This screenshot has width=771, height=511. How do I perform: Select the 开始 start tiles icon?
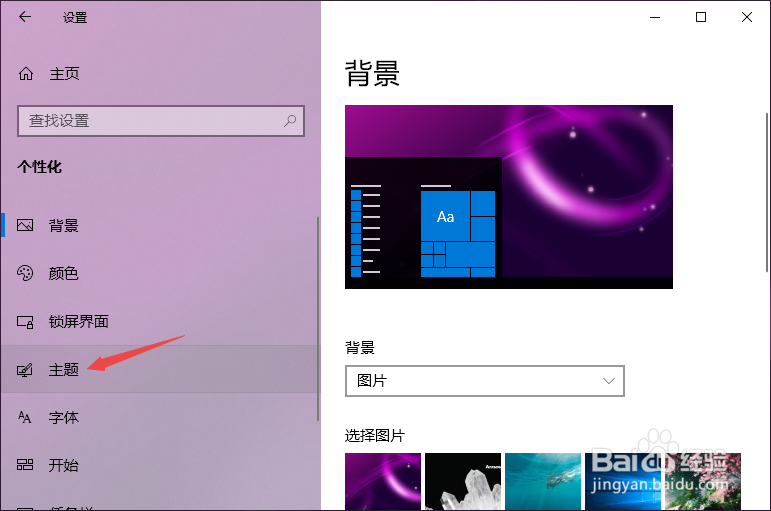(25, 465)
